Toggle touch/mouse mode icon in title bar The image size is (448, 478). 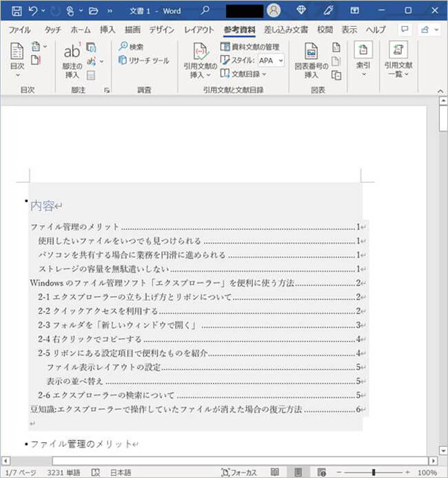pyautogui.click(x=70, y=11)
